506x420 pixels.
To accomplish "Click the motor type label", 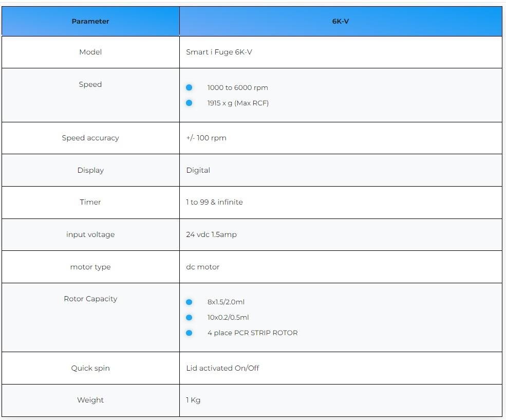I will pos(90,267).
